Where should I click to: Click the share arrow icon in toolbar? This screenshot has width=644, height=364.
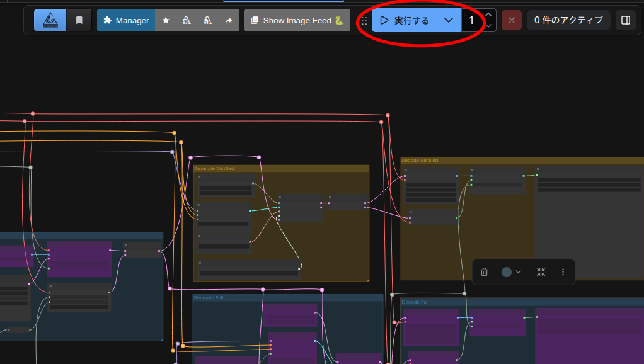point(228,20)
